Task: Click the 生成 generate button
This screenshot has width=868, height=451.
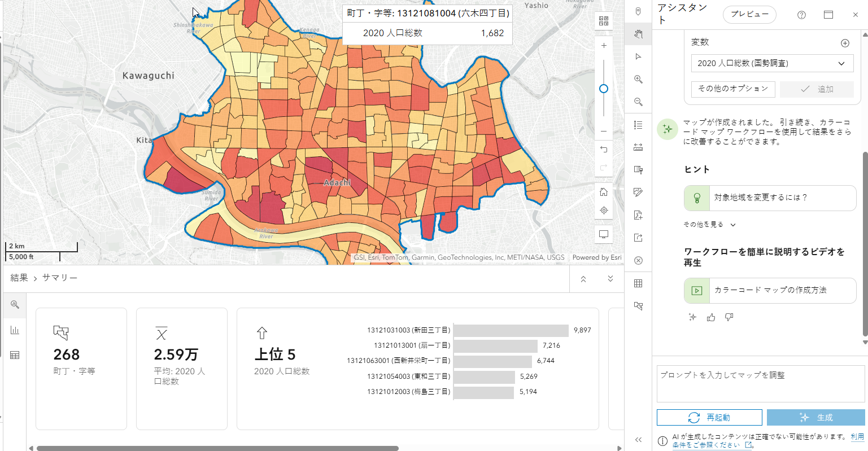Action: pos(816,418)
